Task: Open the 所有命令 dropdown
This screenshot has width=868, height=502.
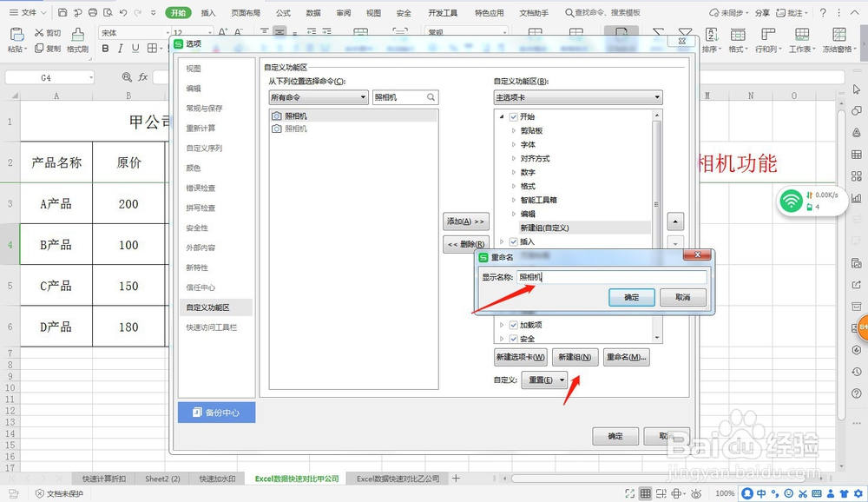Action: (318, 96)
